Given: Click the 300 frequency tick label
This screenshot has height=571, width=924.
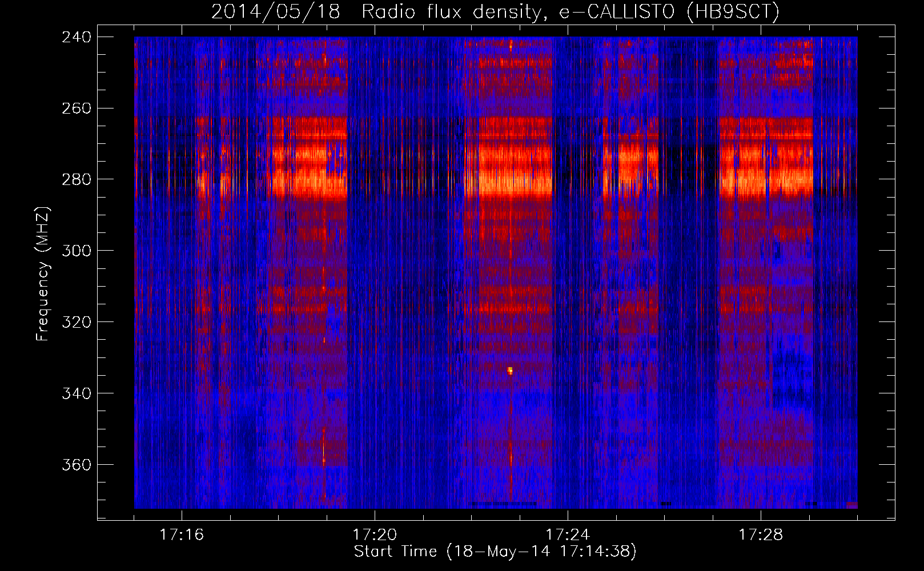Looking at the screenshot, I should tap(77, 251).
